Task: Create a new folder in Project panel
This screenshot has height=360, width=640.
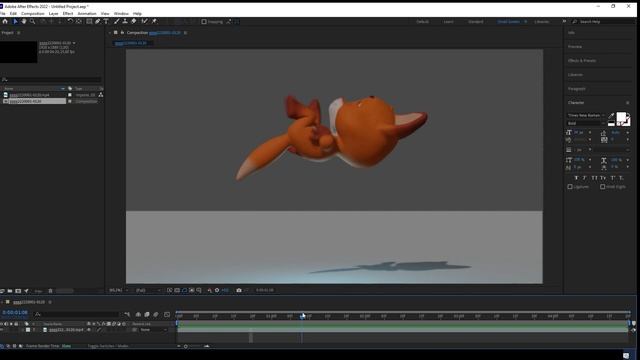Action: click(10, 291)
